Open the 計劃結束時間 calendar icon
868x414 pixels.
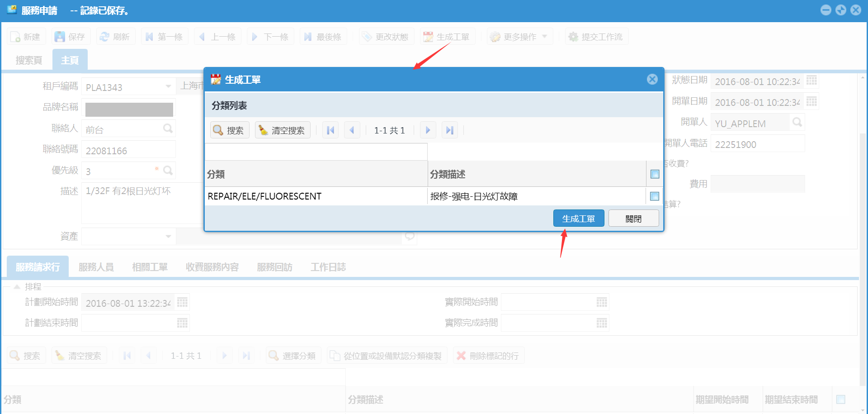pyautogui.click(x=182, y=323)
